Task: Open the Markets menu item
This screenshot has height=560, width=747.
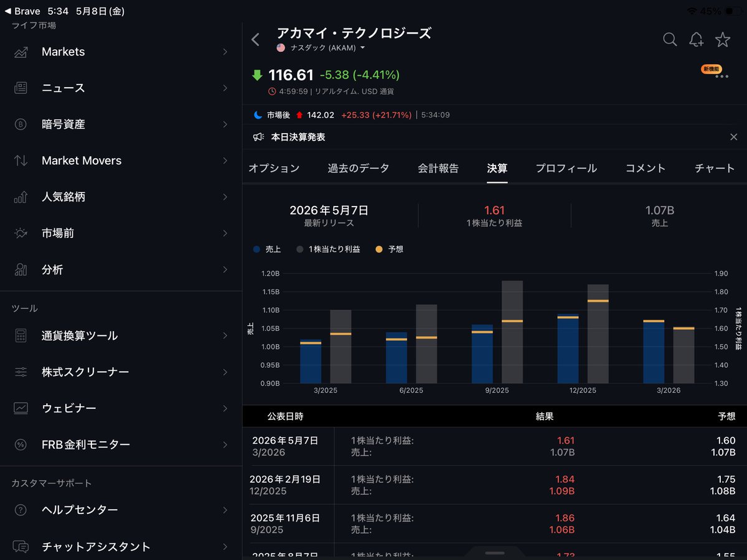Action: (x=121, y=52)
